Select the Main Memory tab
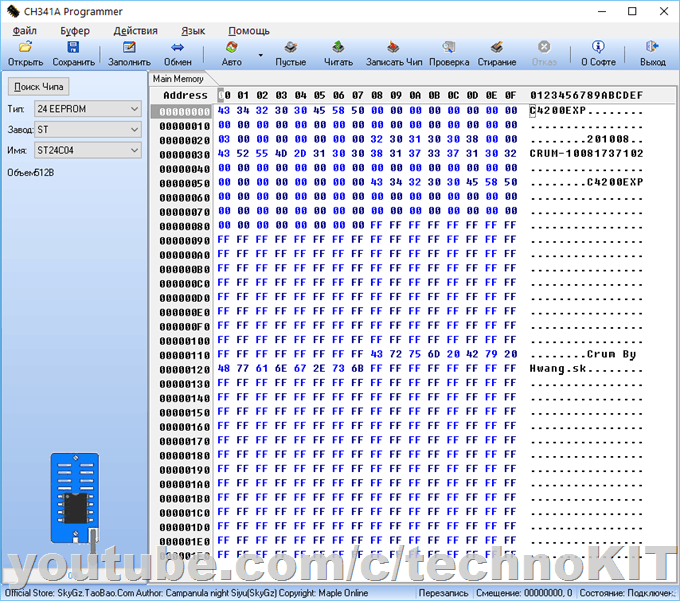The height and width of the screenshot is (601, 680). (x=178, y=78)
